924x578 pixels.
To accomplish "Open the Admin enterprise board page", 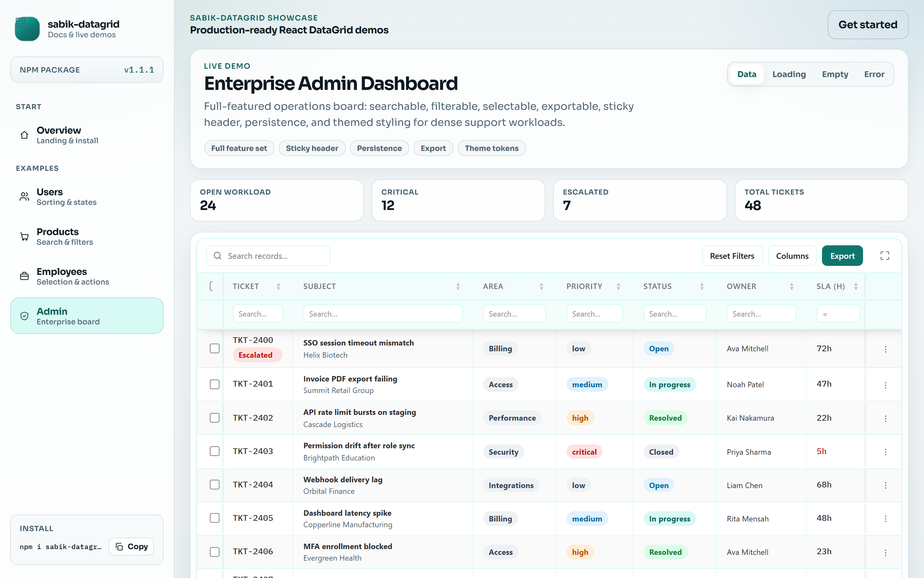I will click(87, 316).
